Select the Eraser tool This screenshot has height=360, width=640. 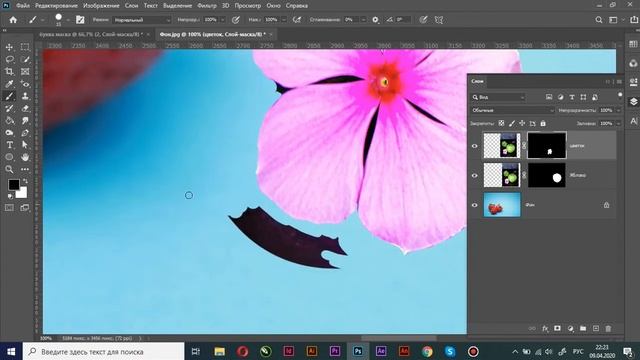(x=25, y=108)
